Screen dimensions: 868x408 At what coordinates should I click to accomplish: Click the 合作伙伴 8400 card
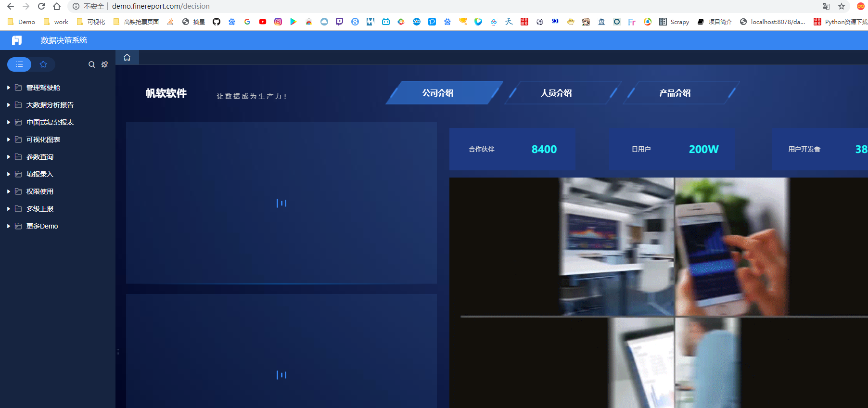tap(512, 149)
